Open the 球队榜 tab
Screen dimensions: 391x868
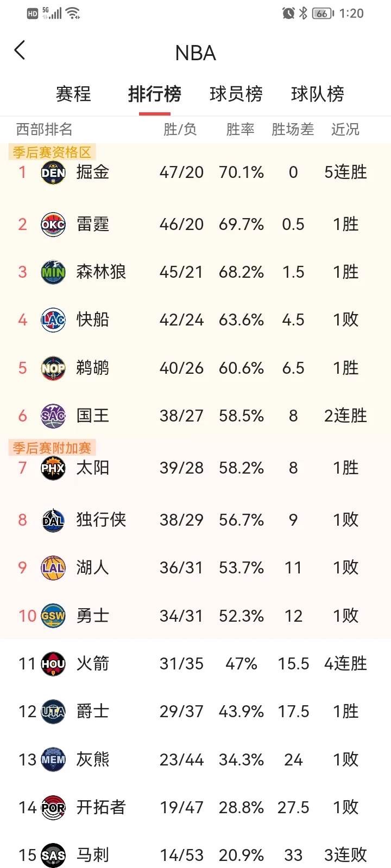(317, 94)
